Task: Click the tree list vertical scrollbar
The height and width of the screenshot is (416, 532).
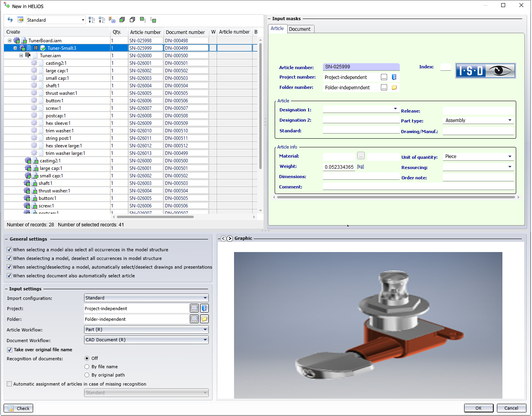Action: [260, 105]
